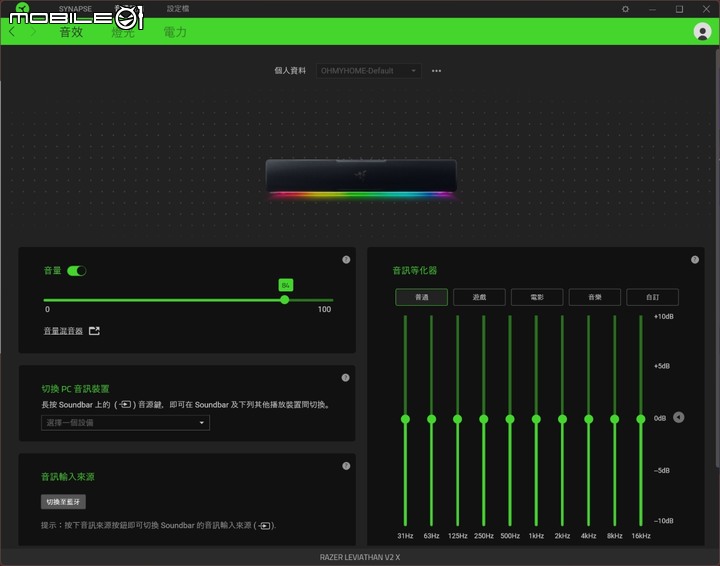Switch to the 設定檔 tab

pos(178,9)
